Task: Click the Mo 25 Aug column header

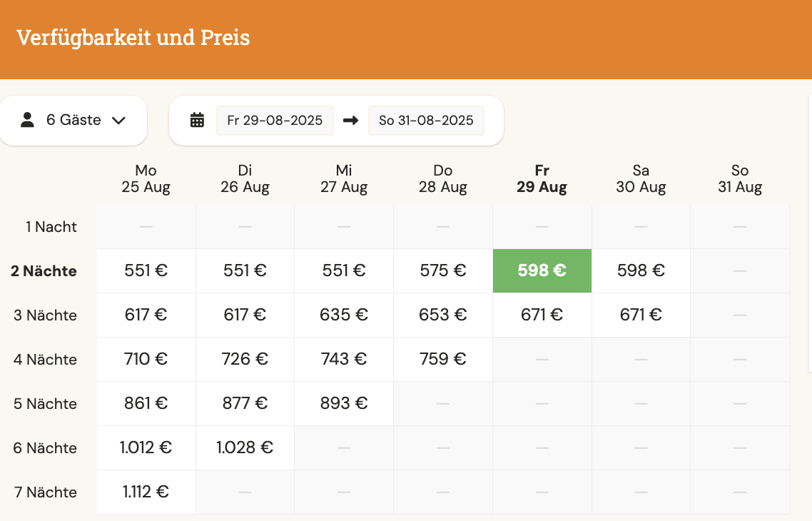Action: [146, 179]
